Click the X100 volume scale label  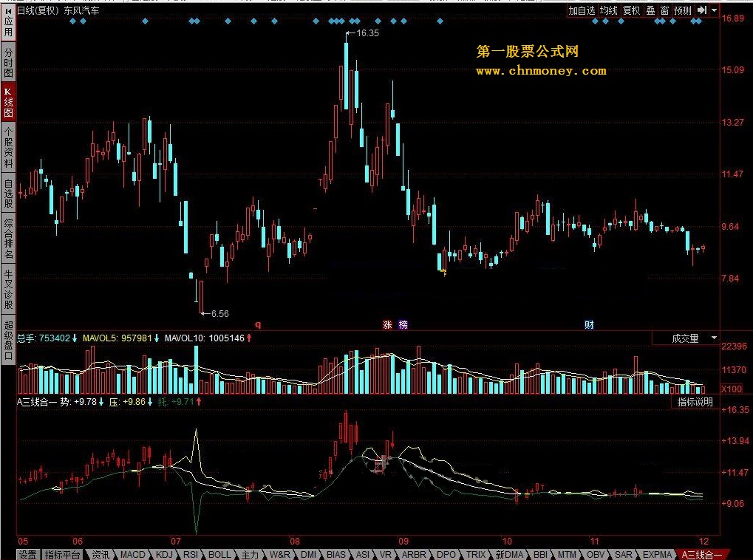(x=732, y=389)
